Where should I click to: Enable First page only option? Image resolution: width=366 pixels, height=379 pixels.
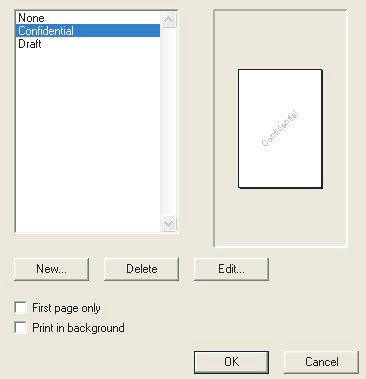21,307
